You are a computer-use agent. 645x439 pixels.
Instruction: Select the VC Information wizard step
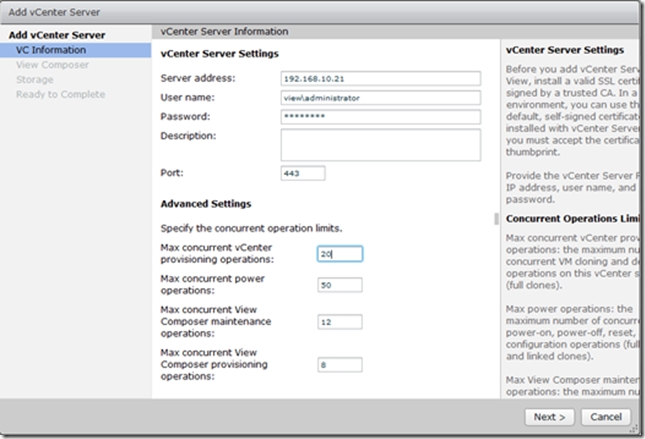click(76, 50)
